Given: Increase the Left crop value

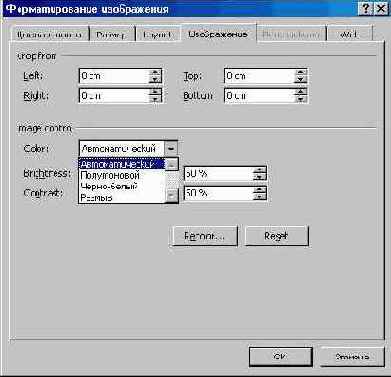Looking at the screenshot, I should click(155, 72).
